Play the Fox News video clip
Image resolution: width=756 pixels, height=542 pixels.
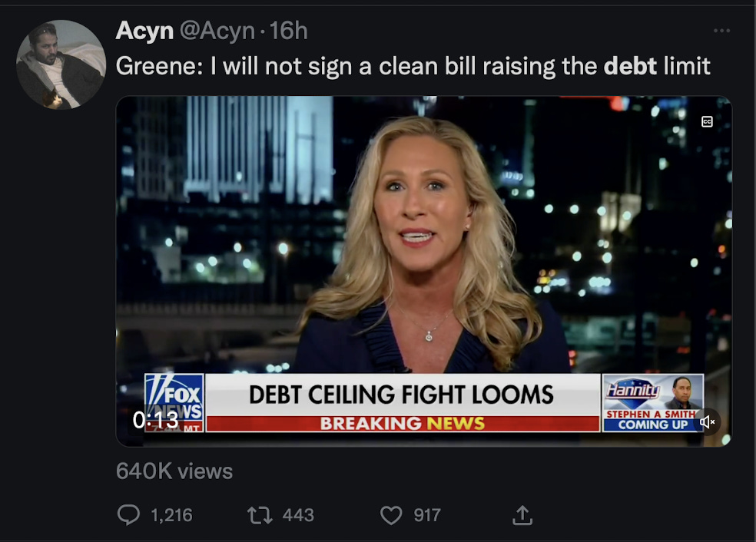[x=424, y=271]
